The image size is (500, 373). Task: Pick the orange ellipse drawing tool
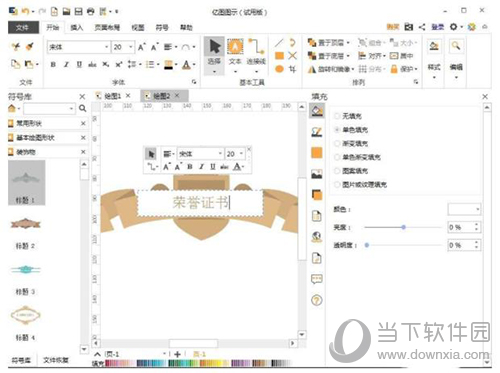[x=279, y=69]
